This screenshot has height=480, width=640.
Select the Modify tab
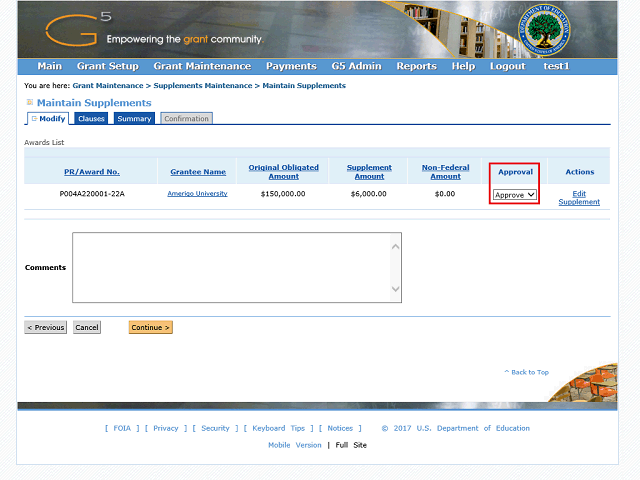tap(48, 118)
